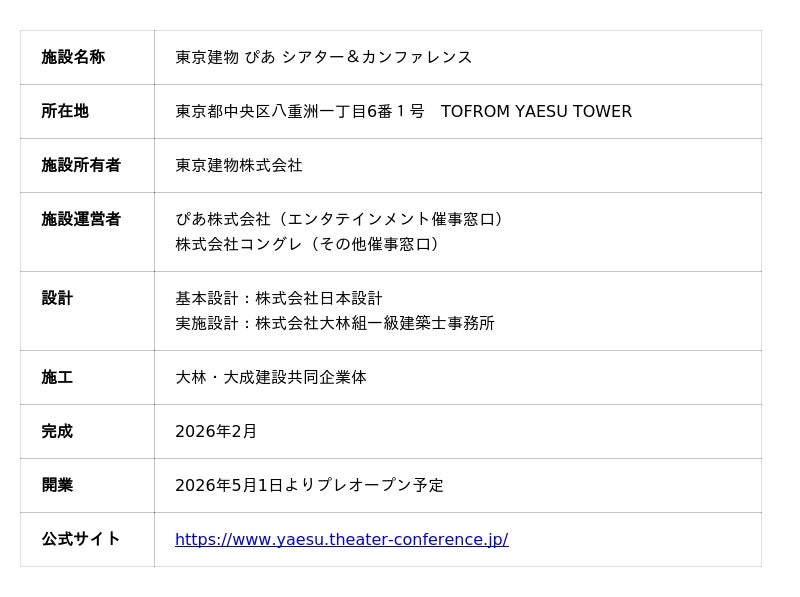Select the TOFROM YAESU TOWER address text
The height and width of the screenshot is (597, 800).
tap(536, 111)
